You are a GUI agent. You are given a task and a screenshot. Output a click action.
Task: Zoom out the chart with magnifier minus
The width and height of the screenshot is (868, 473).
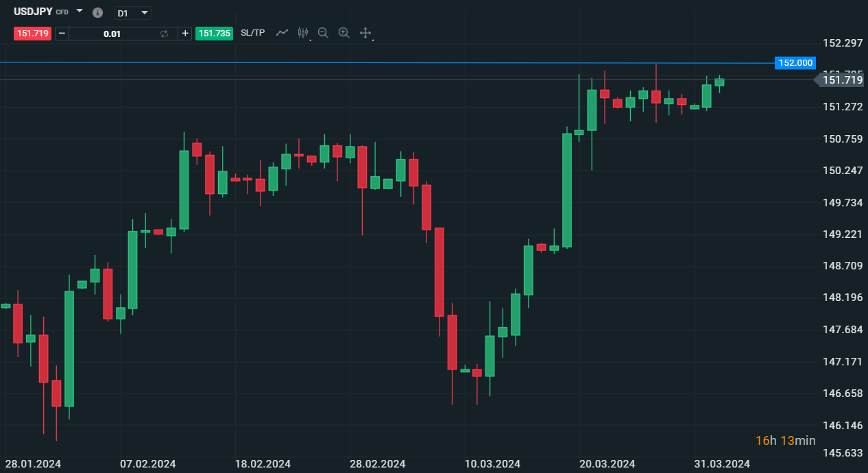click(x=323, y=32)
